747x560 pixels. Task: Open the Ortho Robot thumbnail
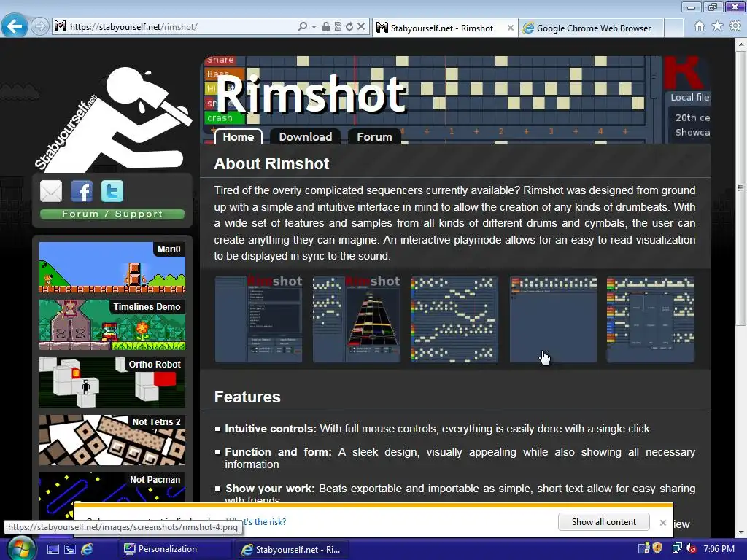[112, 382]
